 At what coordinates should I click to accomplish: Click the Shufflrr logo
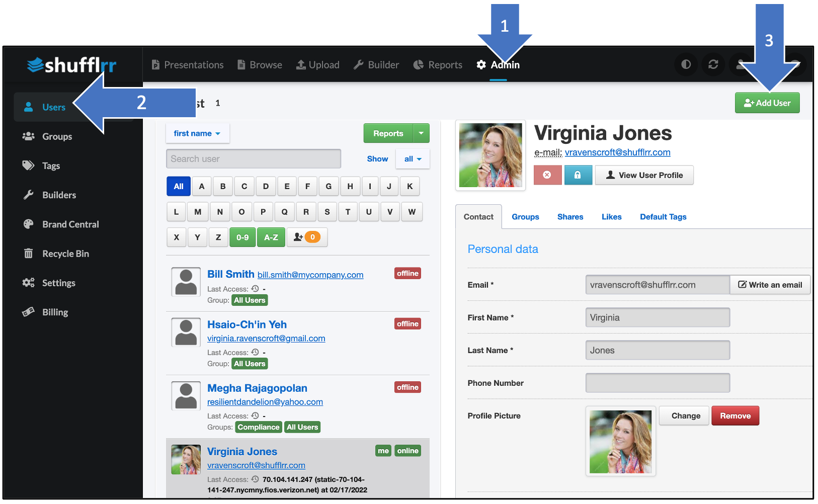pyautogui.click(x=72, y=64)
